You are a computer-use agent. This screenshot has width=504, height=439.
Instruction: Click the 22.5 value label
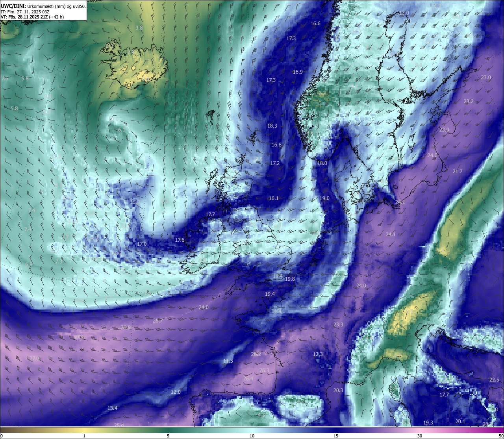tap(494, 380)
